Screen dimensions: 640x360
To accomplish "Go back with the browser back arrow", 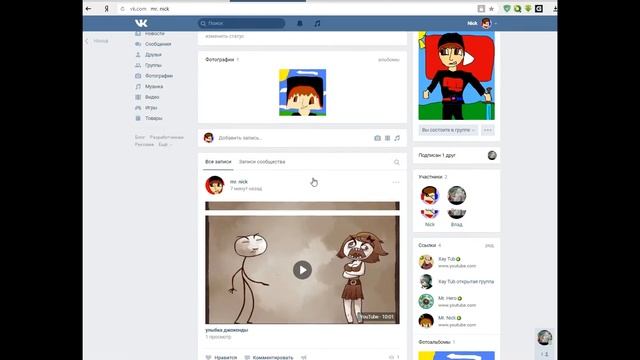I will coord(89,9).
